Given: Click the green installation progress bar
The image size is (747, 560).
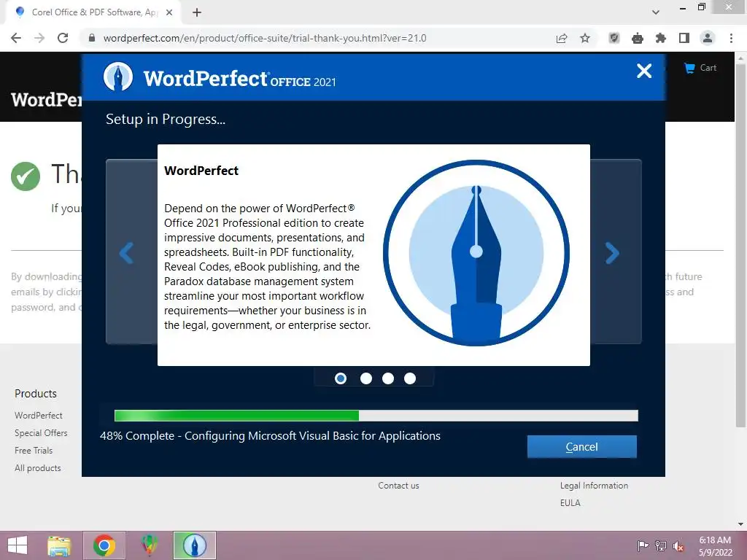Looking at the screenshot, I should tap(376, 415).
